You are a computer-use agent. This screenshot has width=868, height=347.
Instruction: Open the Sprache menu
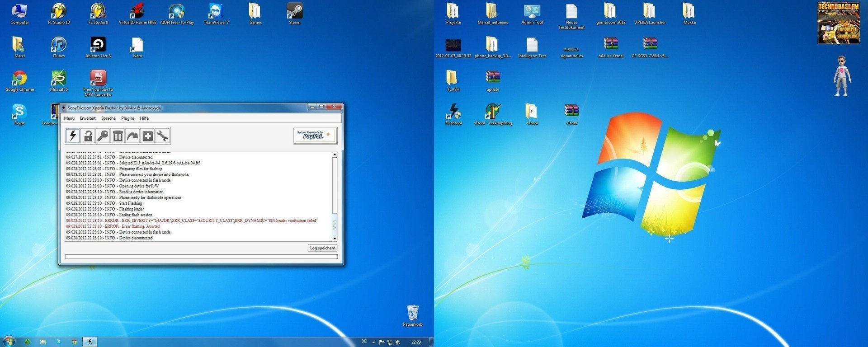pyautogui.click(x=108, y=118)
